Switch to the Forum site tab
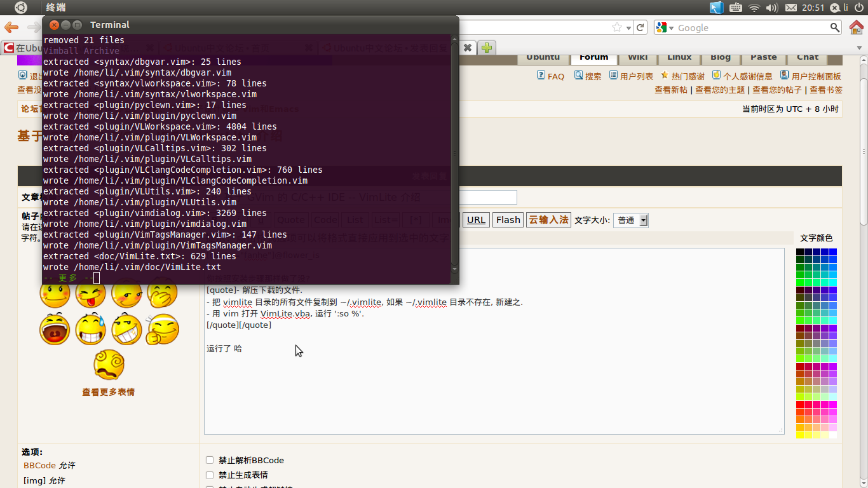Image resolution: width=868 pixels, height=488 pixels. tap(593, 57)
